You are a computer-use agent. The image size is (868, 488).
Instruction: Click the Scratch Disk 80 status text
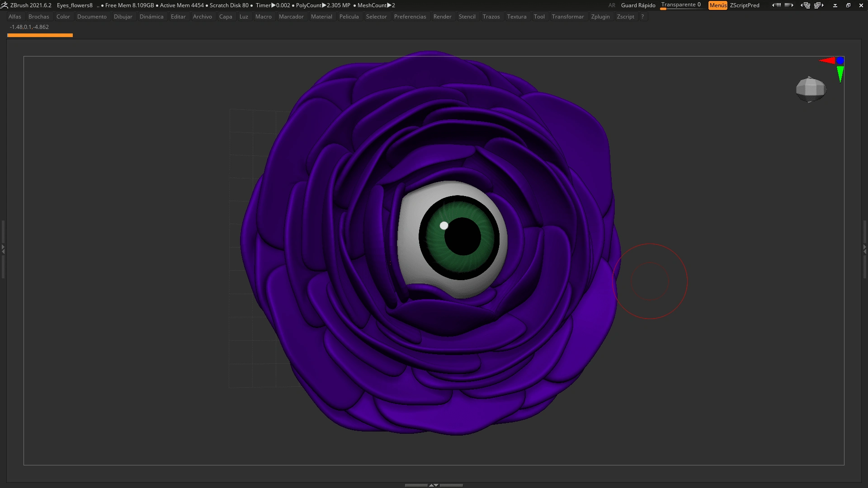(229, 5)
